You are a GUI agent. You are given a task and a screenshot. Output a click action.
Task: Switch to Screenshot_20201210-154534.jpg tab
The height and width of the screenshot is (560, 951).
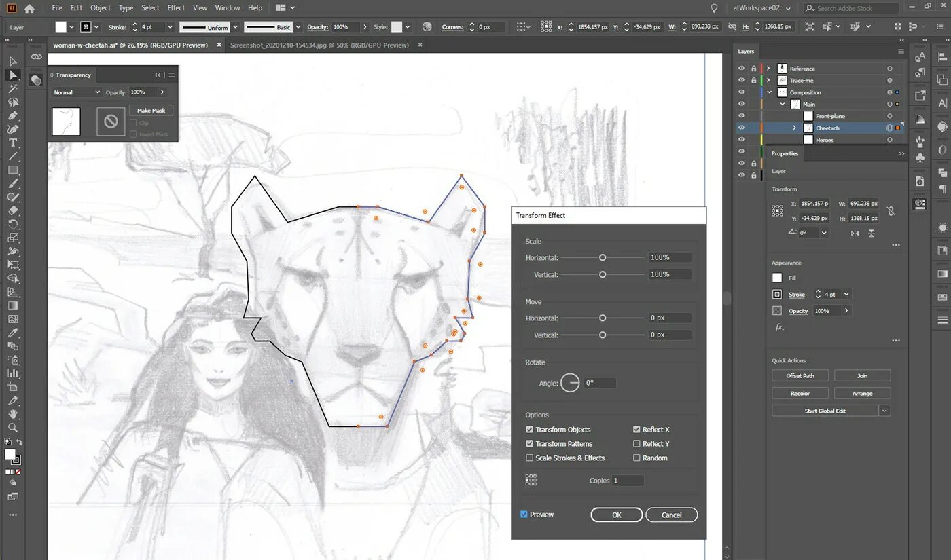pos(319,45)
